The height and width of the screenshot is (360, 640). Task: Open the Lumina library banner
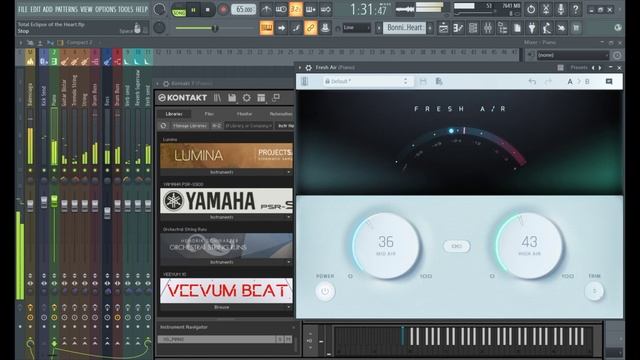pyautogui.click(x=226, y=156)
